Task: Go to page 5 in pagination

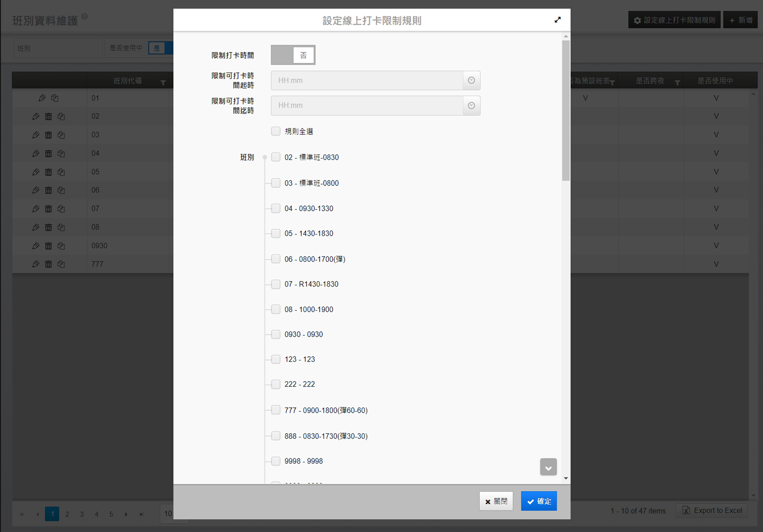Action: point(111,514)
